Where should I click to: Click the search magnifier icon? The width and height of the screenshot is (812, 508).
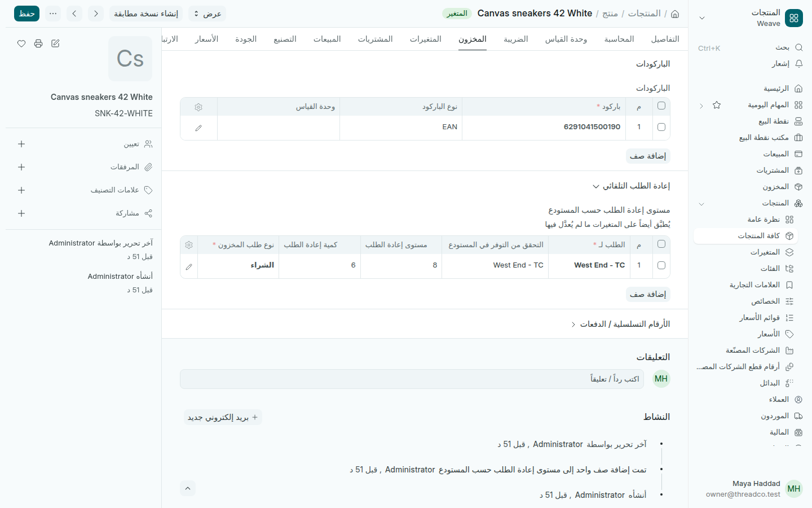tap(798, 47)
